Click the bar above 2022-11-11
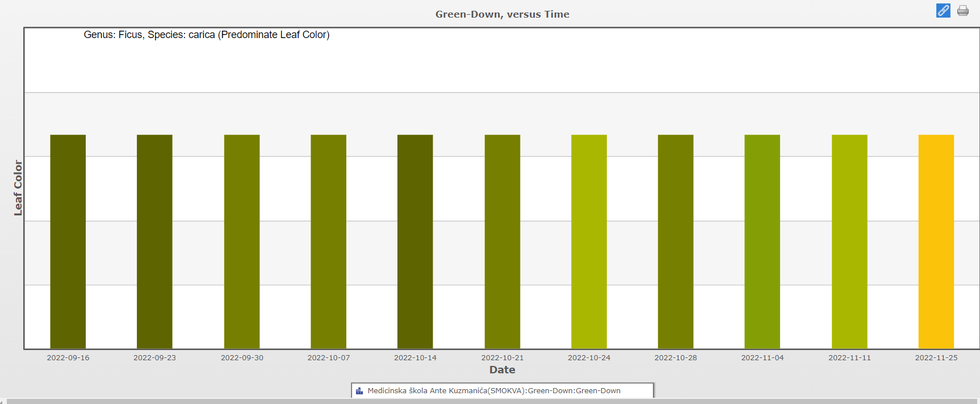 tap(849, 241)
